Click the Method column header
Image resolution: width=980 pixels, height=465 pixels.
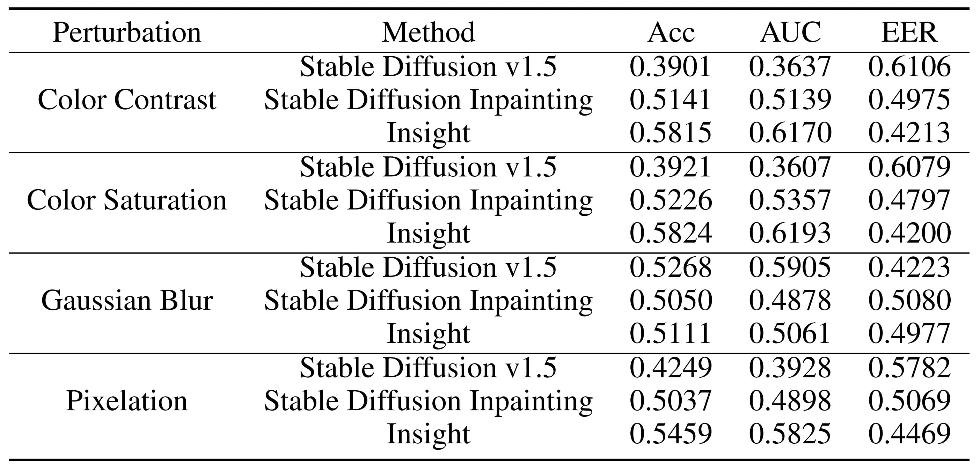tap(428, 33)
